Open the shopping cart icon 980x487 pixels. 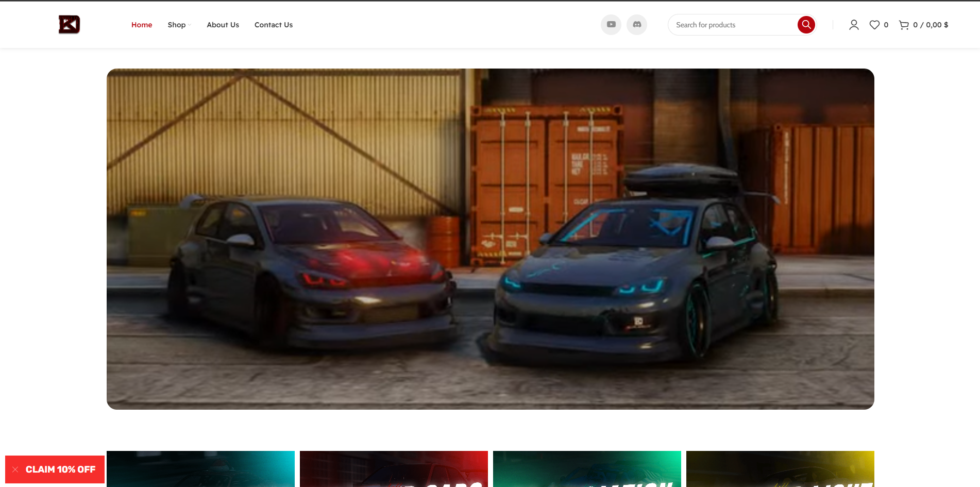click(x=904, y=25)
